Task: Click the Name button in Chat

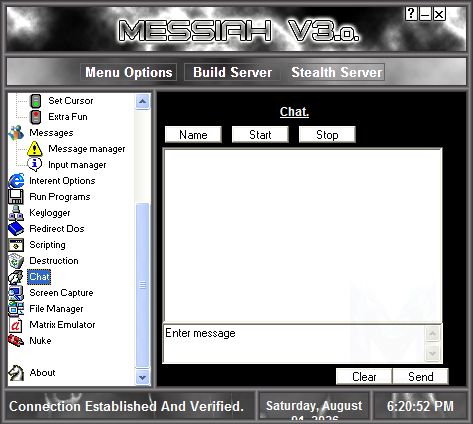Action: tap(193, 135)
